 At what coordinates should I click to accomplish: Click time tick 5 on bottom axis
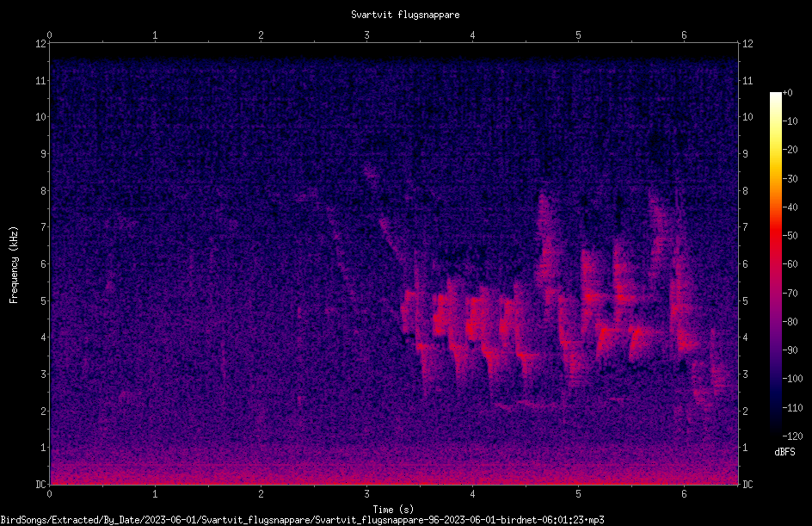tap(578, 494)
